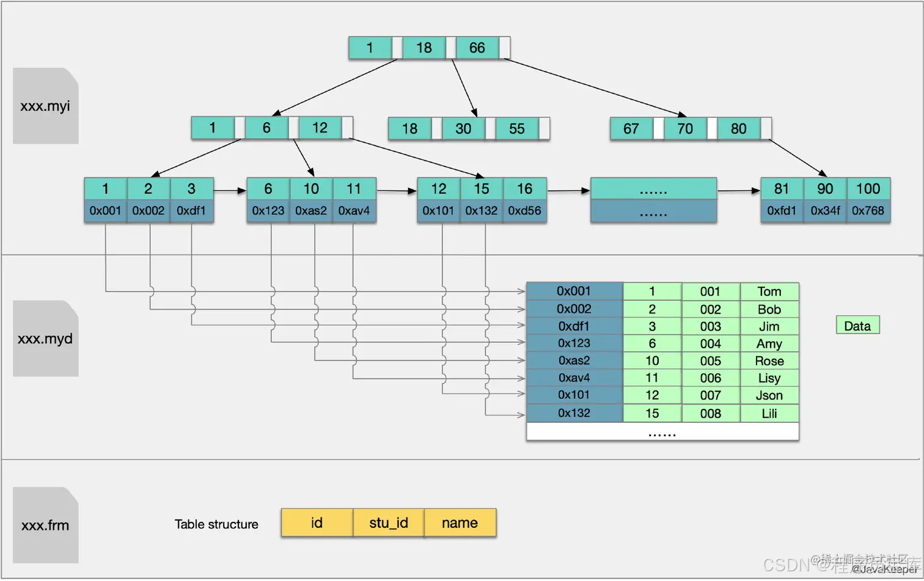Select the name column header
Image resolution: width=924 pixels, height=581 pixels.
pyautogui.click(x=460, y=522)
